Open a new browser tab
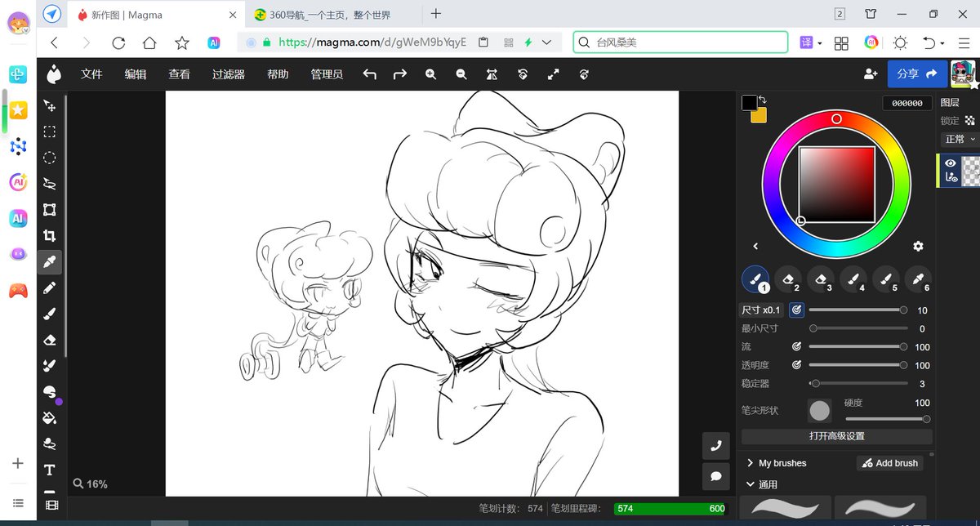Screen dimensions: 980x526 (x=436, y=13)
